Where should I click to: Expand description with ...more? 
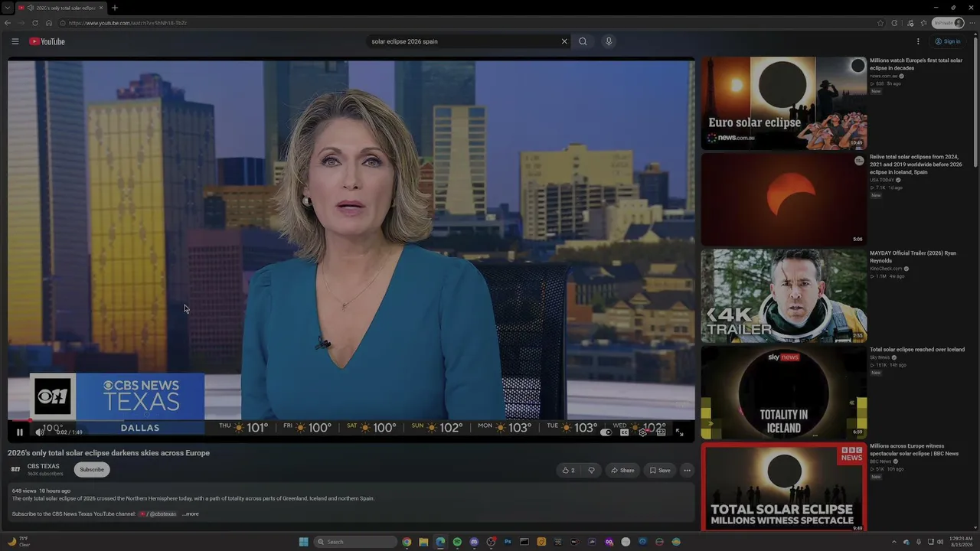point(191,514)
